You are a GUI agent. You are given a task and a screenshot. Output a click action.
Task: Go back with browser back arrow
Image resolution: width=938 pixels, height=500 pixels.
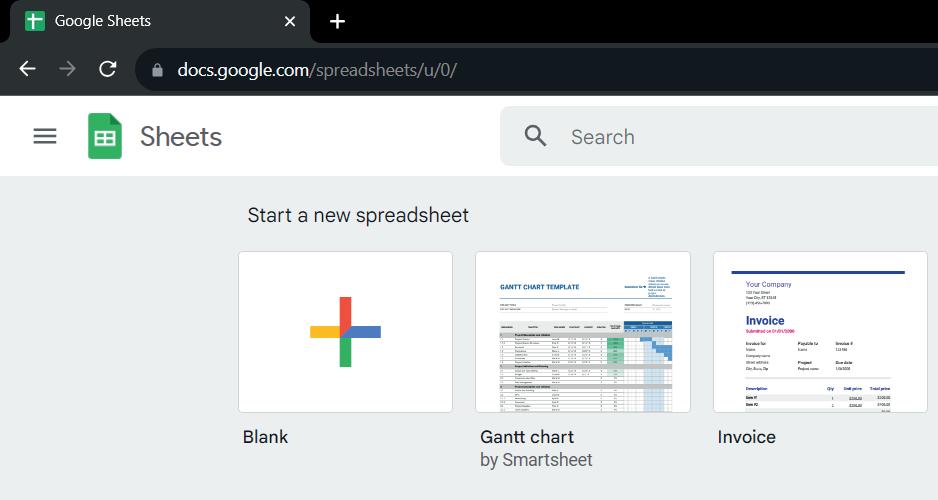click(28, 69)
